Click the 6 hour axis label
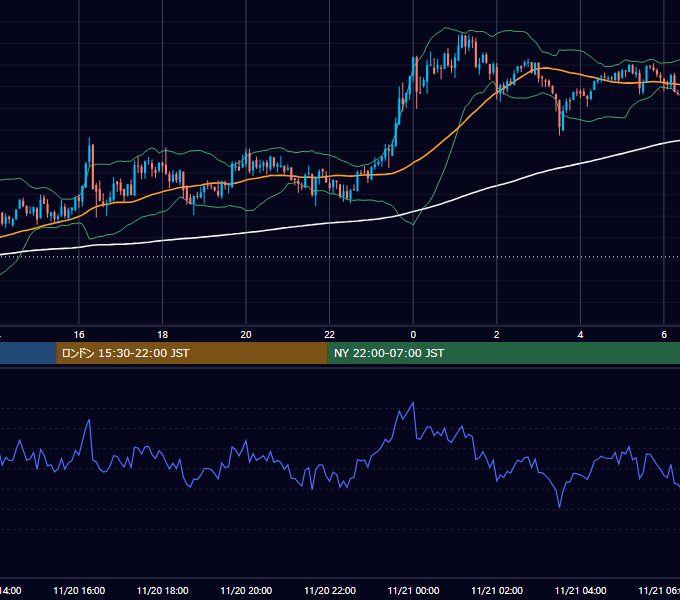The width and height of the screenshot is (680, 600). click(664, 335)
